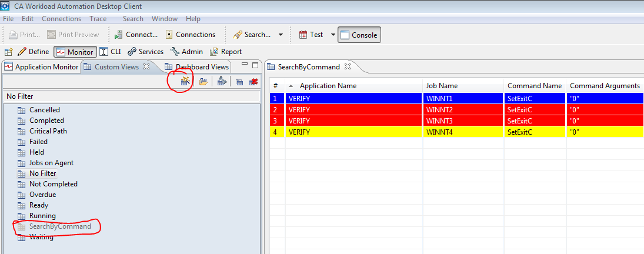This screenshot has width=644, height=254.
Task: Open the Admin perspective
Action: click(187, 52)
